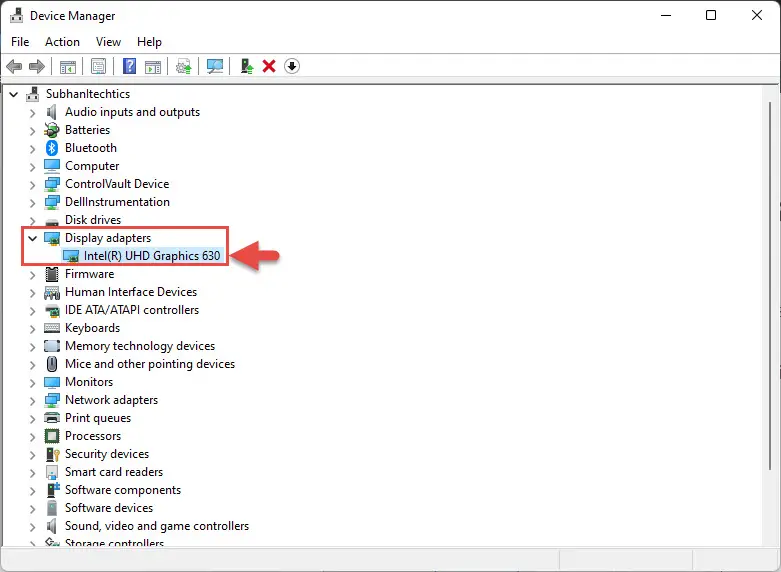Viewport: 781px width, 572px height.
Task: Click the Bluetooth category icon
Action: pos(52,148)
